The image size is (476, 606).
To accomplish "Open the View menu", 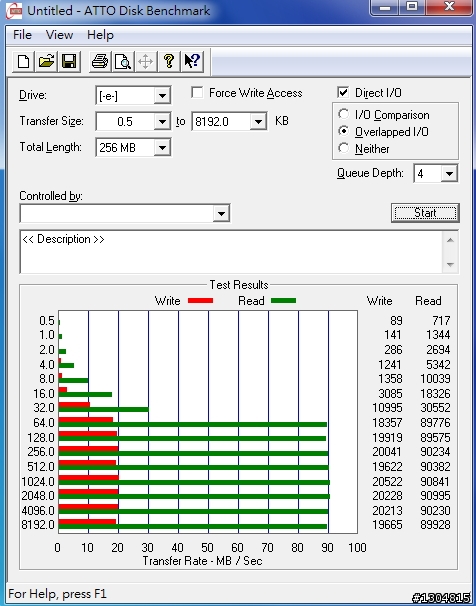I will coord(59,35).
